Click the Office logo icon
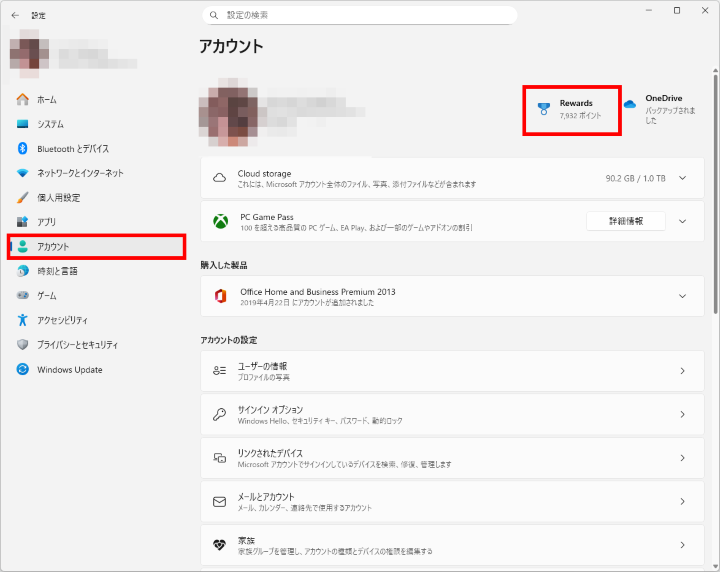The height and width of the screenshot is (572, 720). tap(220, 296)
